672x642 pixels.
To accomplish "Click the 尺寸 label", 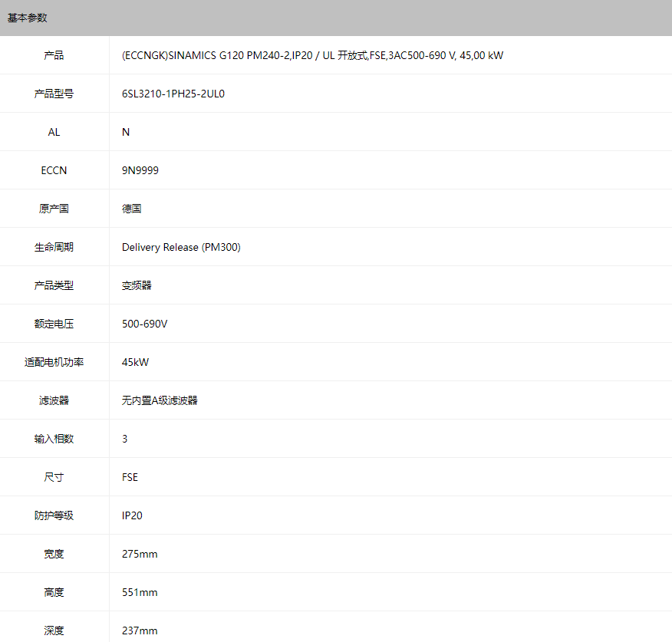I will pyautogui.click(x=54, y=477).
